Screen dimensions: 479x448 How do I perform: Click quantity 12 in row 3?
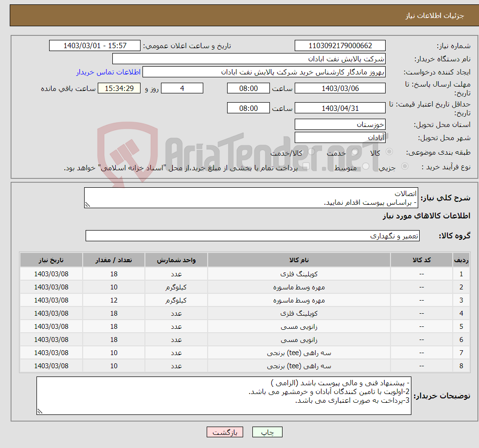click(114, 301)
